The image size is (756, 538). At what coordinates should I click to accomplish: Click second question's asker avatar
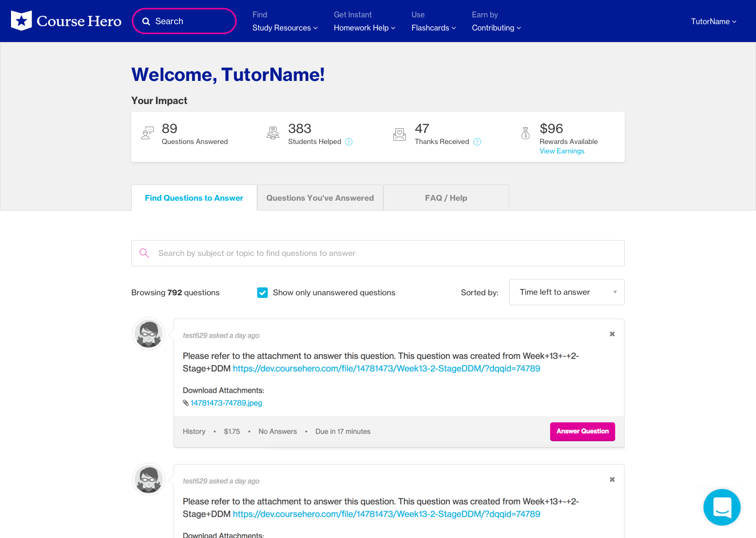[149, 479]
